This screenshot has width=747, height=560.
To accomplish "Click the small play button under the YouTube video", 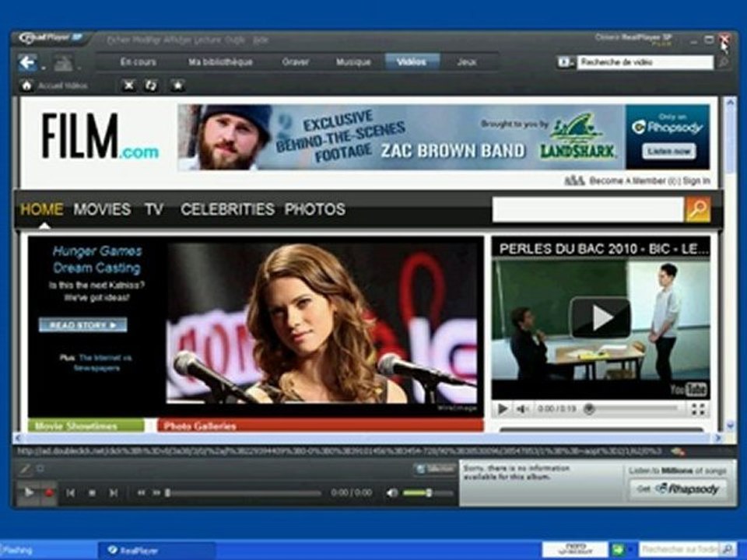I will click(x=502, y=408).
